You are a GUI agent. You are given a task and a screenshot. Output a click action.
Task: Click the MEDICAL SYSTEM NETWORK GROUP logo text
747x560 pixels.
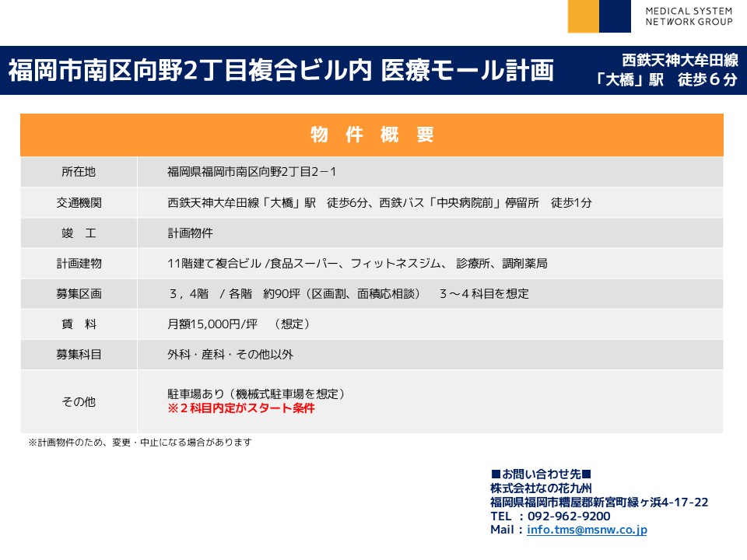(688, 16)
